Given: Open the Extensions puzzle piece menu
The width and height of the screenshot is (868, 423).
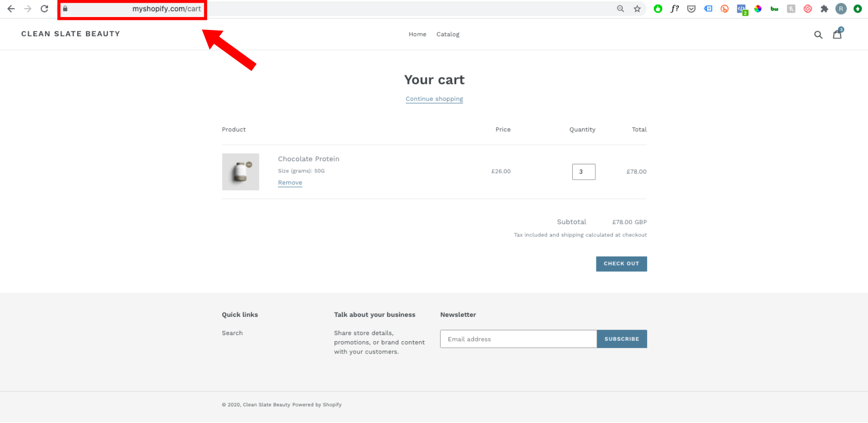Looking at the screenshot, I should pos(824,9).
